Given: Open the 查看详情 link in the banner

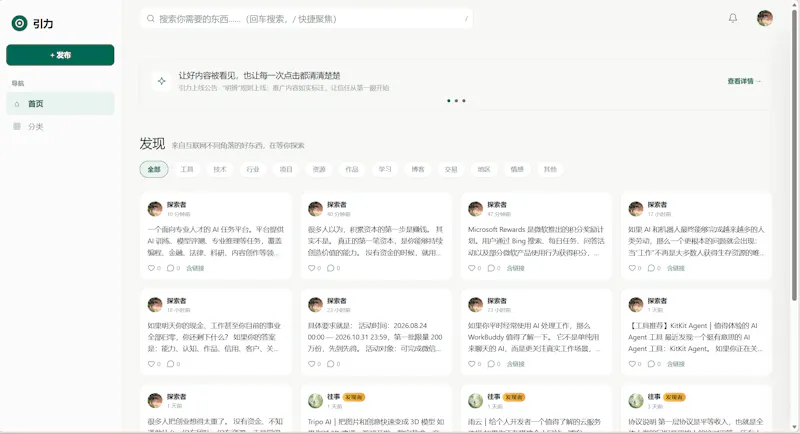Looking at the screenshot, I should coord(744,81).
